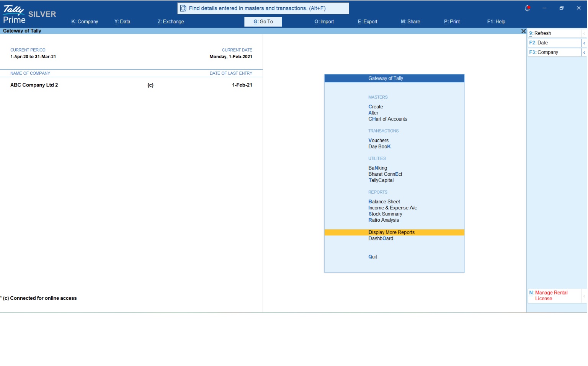
Task: Open F1: Help menu
Action: click(x=496, y=22)
